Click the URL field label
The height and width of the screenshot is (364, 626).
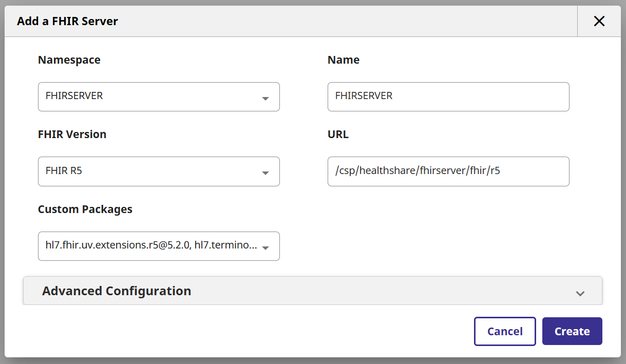point(338,135)
